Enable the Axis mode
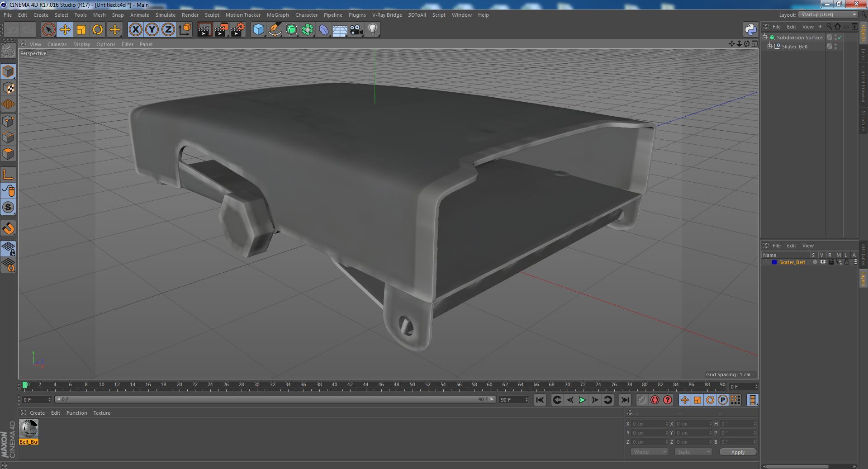This screenshot has width=868, height=469. [x=8, y=175]
